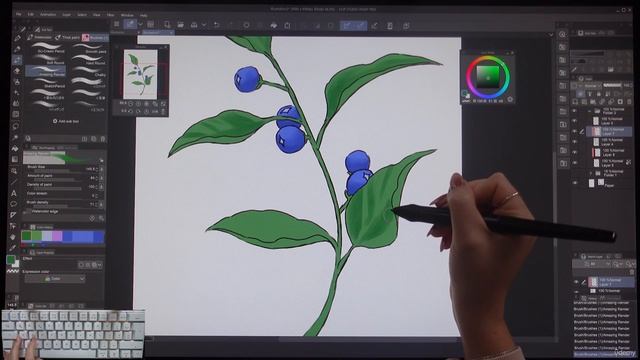
Task: Click Delete layer trash icon in Layers panel
Action: click(629, 102)
